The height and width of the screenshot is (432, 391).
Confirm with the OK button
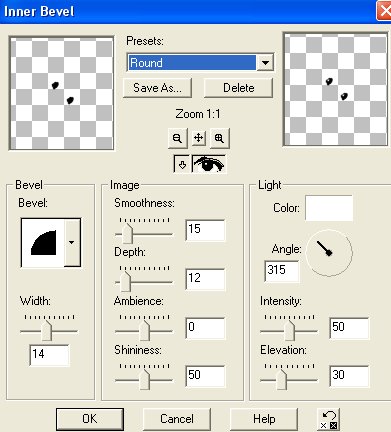tap(90, 419)
